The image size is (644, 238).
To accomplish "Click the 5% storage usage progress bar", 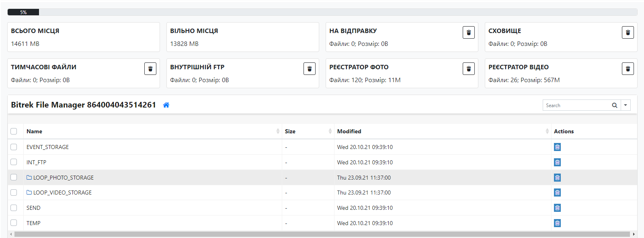I will click(x=23, y=12).
